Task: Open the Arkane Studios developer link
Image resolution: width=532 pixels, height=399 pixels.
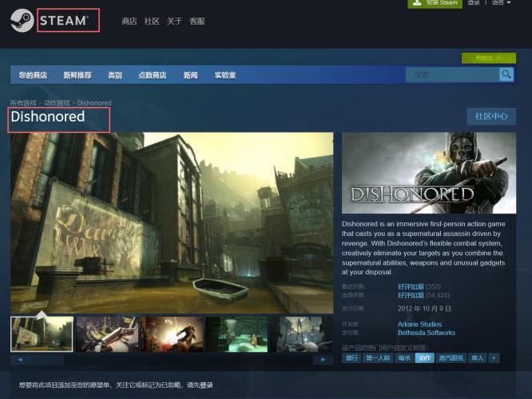Action: click(419, 325)
